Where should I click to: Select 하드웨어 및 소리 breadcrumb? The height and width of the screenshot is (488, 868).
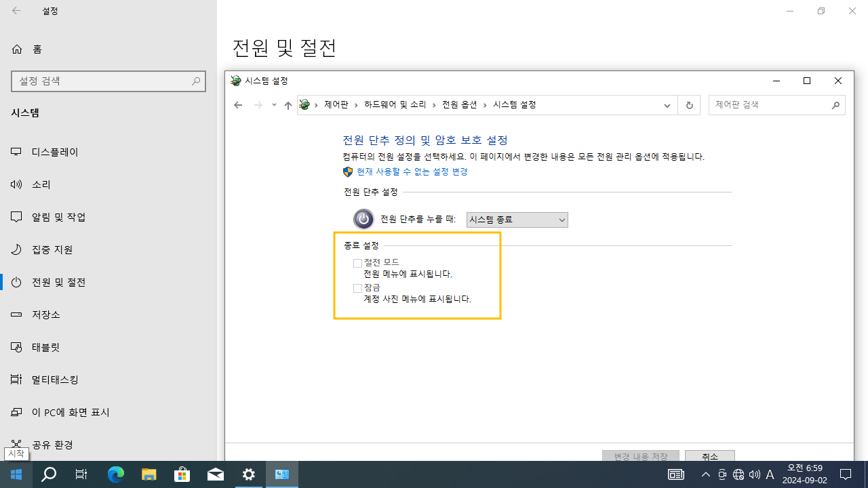click(395, 105)
